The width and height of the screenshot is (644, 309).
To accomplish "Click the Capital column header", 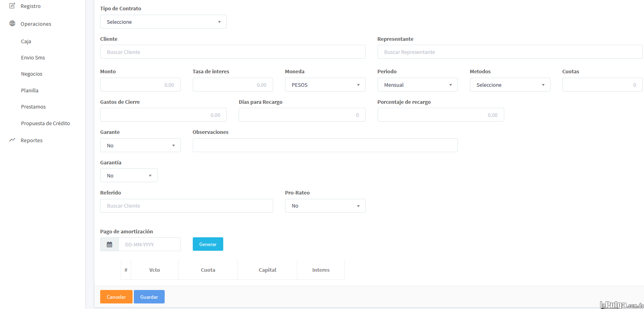I will (268, 270).
